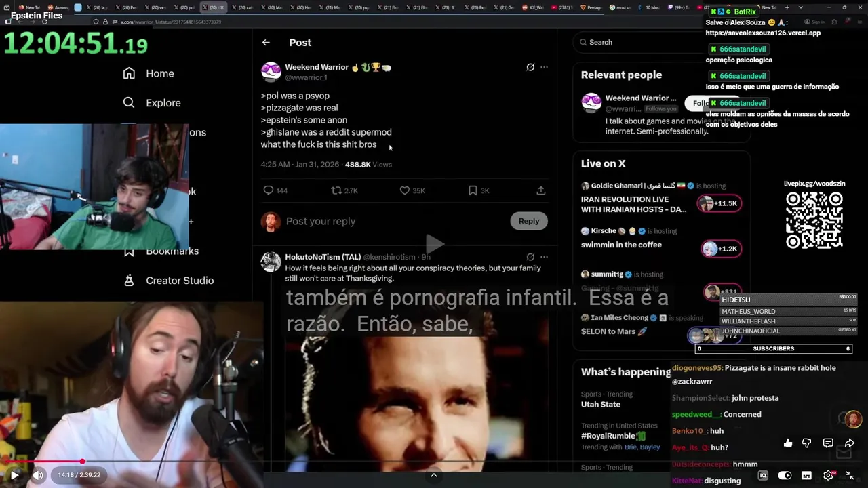Click the post's share upload icon
868x488 pixels.
pos(541,190)
